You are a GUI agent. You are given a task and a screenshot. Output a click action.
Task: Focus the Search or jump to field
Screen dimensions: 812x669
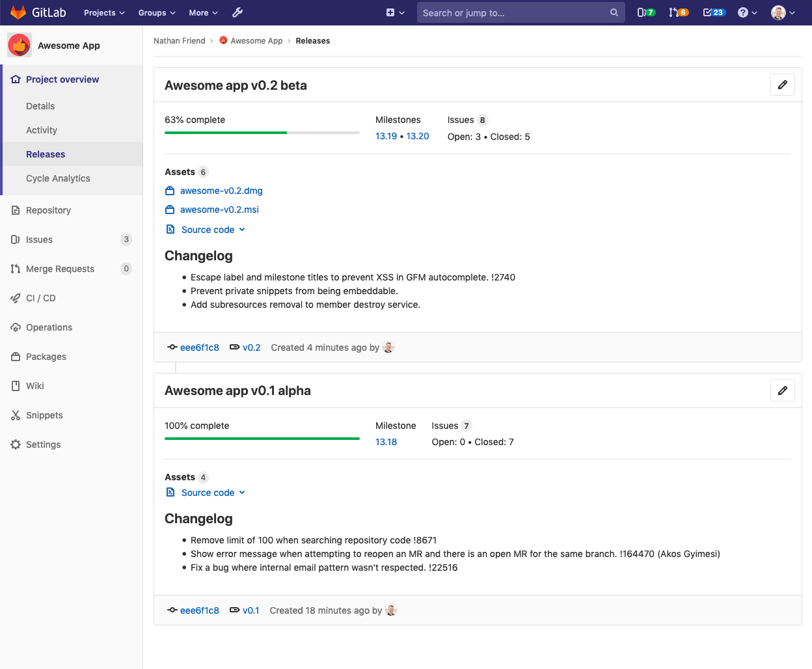tap(514, 12)
